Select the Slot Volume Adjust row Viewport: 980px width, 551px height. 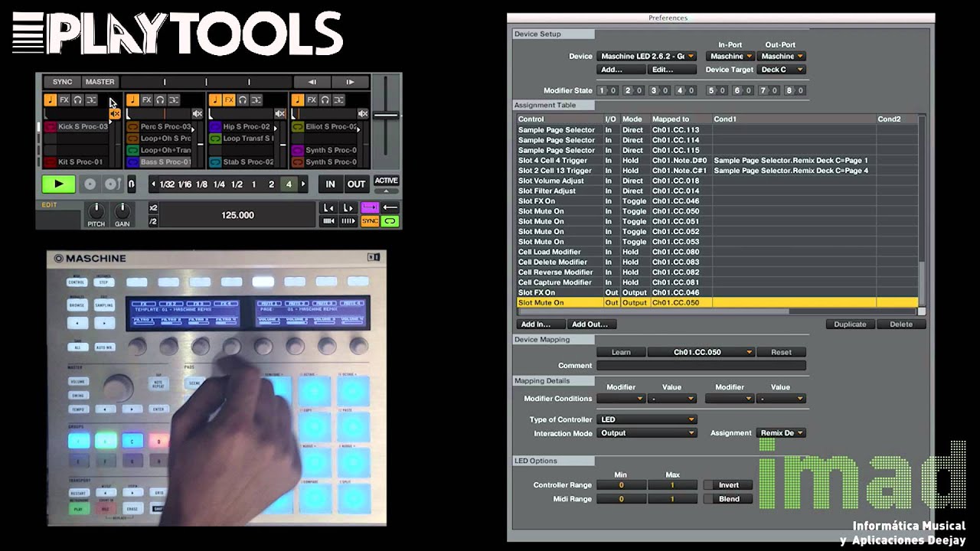[x=717, y=181]
